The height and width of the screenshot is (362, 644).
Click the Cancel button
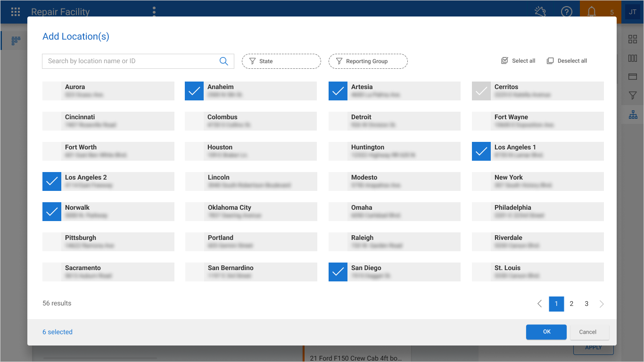pos(590,332)
